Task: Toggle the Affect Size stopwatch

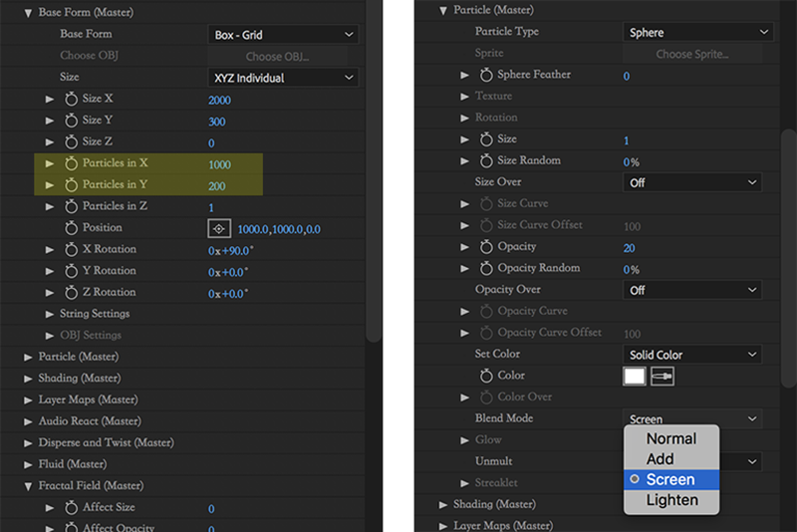Action: (72, 508)
